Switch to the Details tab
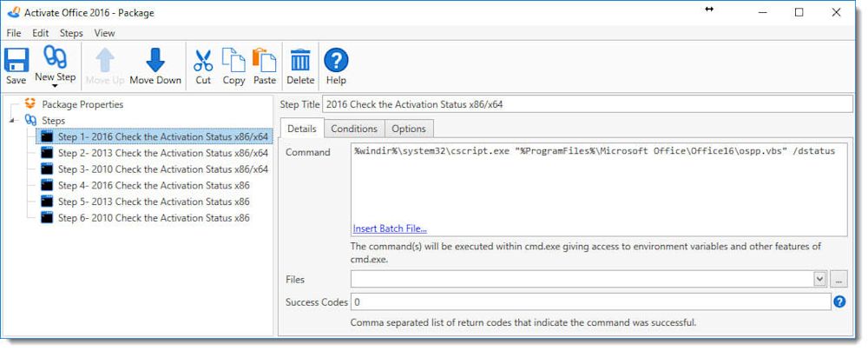Viewport: 868px width, 351px height. pyautogui.click(x=302, y=129)
